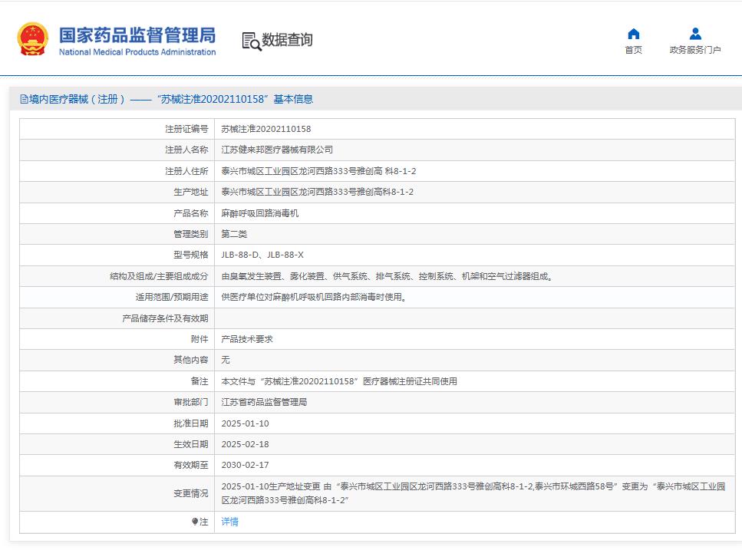Viewport: 742px width, 560px height.
Task: Select product name 麻醉呼吸回路消毒机
Action: click(261, 212)
